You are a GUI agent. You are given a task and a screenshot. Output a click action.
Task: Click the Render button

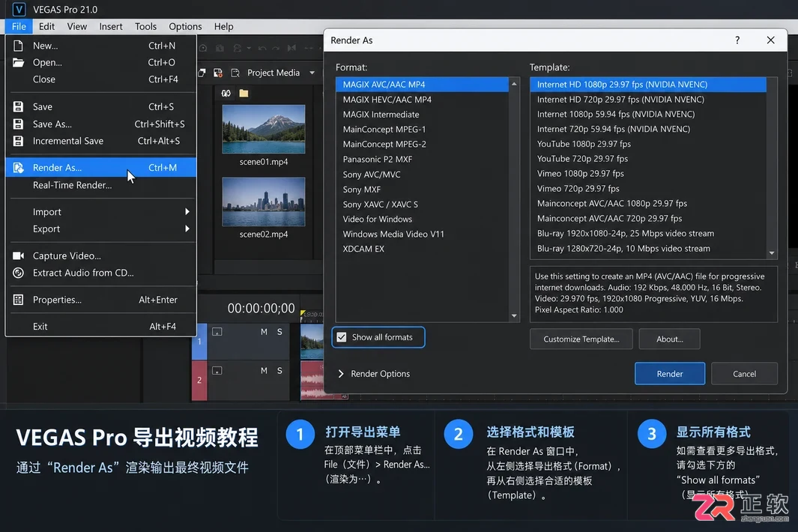pyautogui.click(x=670, y=374)
